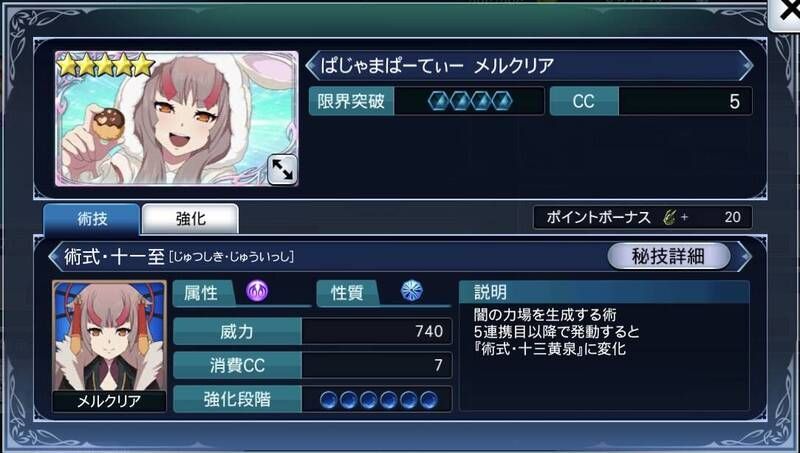Click the first limit break hexagon gem
This screenshot has height=453, width=800.
click(x=438, y=101)
